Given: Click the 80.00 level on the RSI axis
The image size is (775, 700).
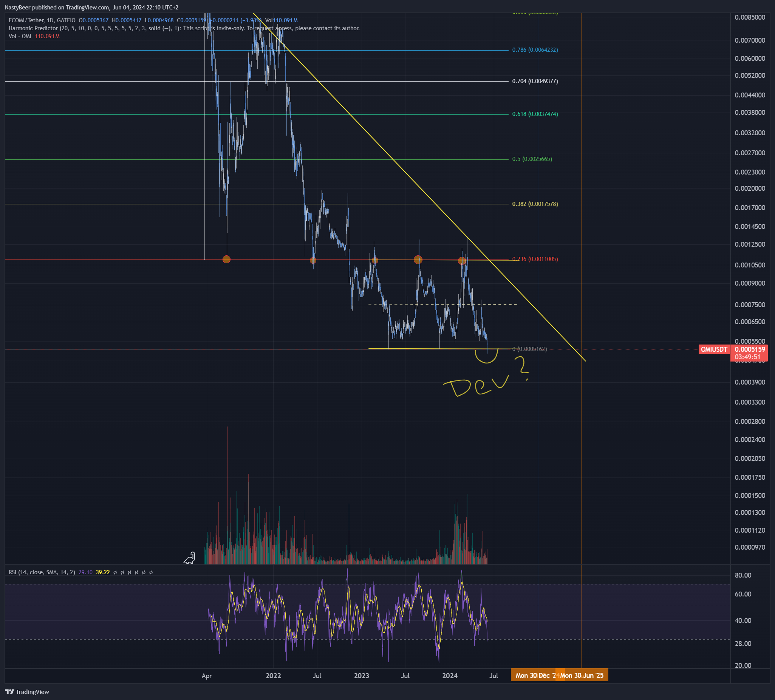Looking at the screenshot, I should [743, 575].
